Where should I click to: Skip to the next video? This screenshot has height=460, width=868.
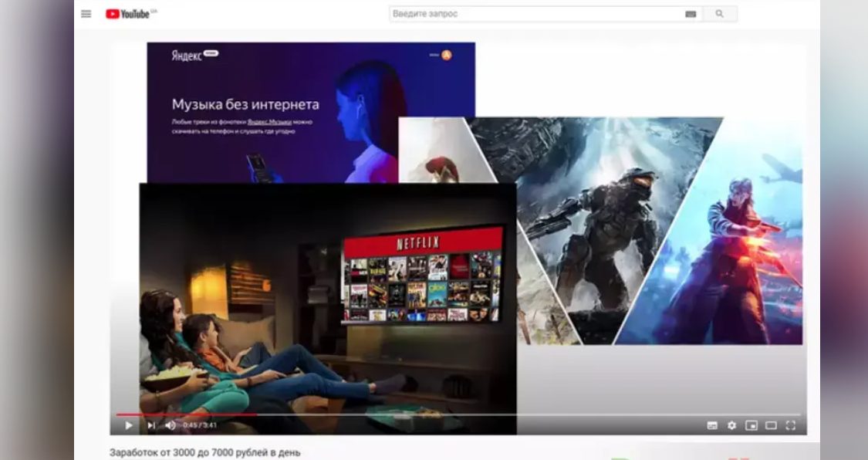pos(150,425)
